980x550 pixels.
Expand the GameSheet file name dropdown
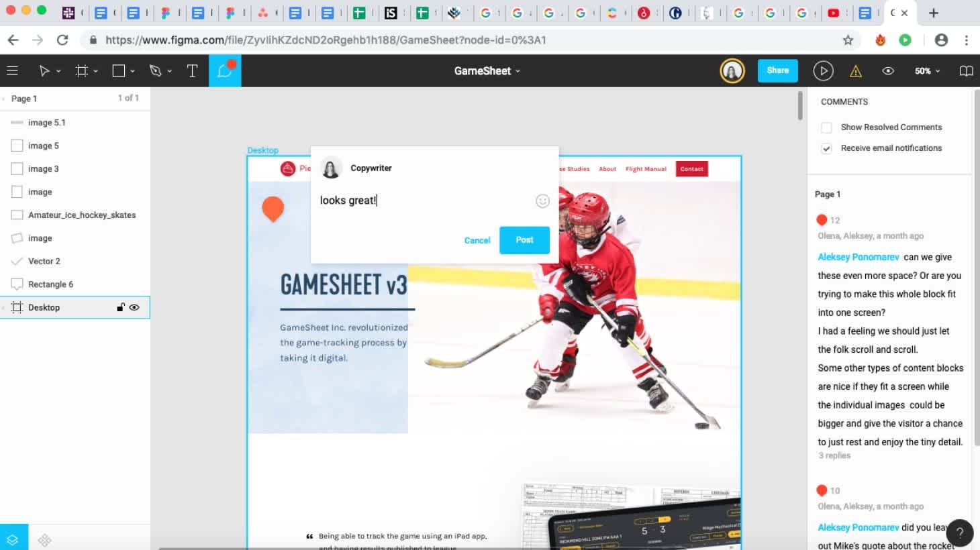[x=487, y=70]
